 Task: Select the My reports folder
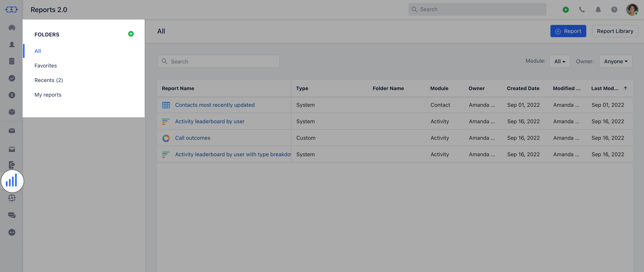[x=48, y=95]
